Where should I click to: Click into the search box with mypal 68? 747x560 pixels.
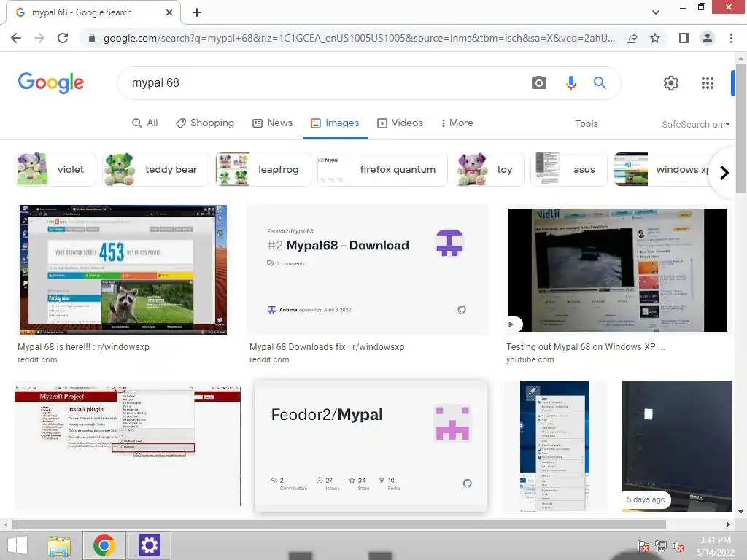pos(324,83)
